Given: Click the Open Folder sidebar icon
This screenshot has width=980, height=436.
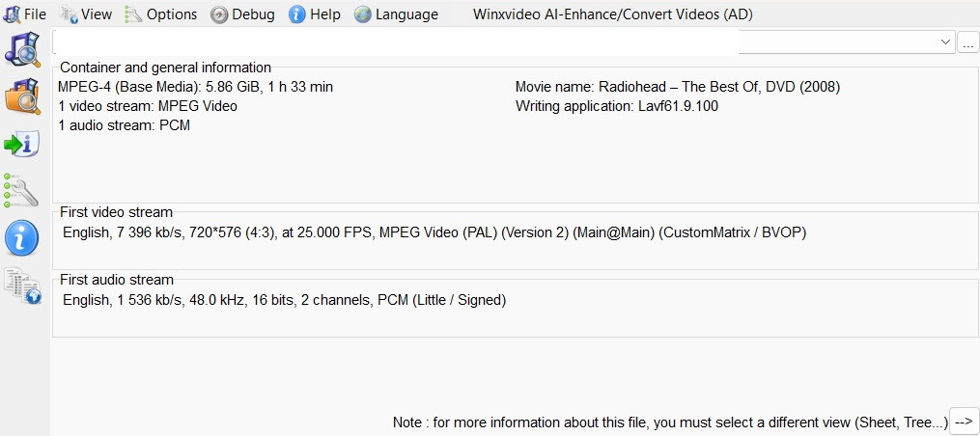Looking at the screenshot, I should coord(23,96).
